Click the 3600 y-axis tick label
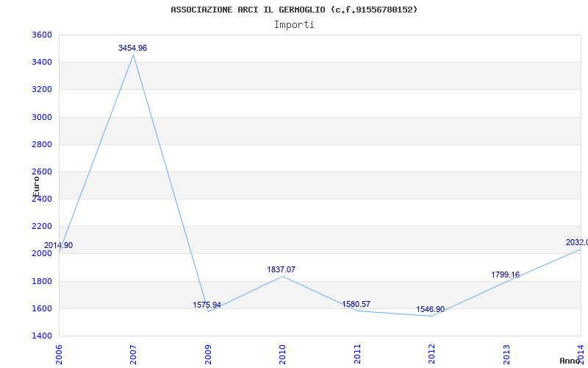The width and height of the screenshot is (588, 368). (42, 35)
